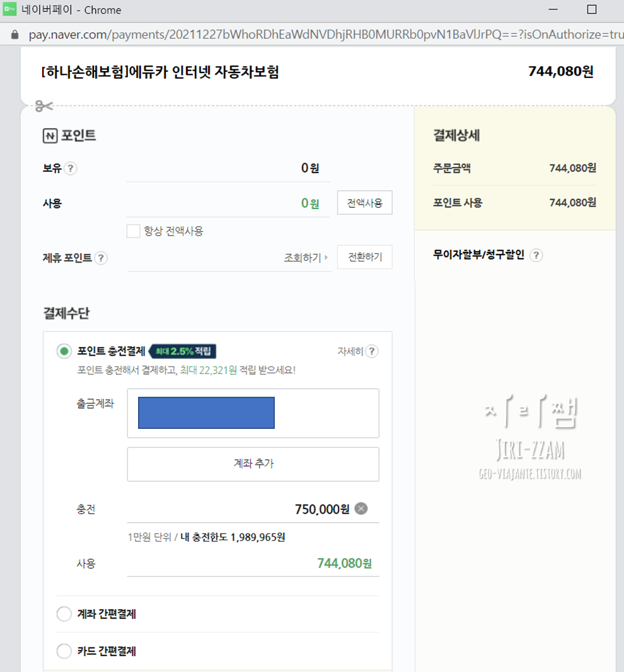
Task: Click 내 충전한도 1,989,965원 text
Action: tap(233, 537)
